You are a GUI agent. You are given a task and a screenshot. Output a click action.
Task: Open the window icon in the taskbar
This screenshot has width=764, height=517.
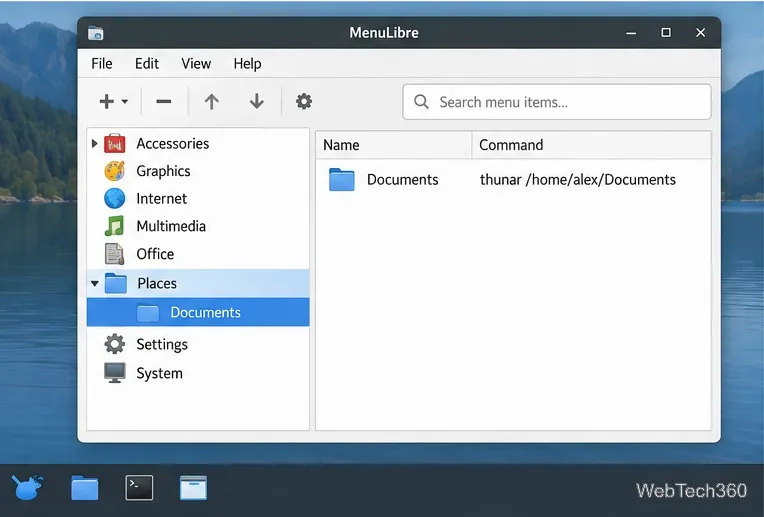193,488
